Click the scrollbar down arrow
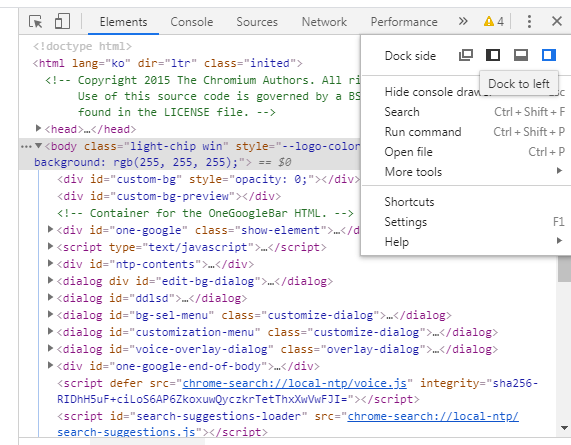This screenshot has height=445, width=571. (564, 428)
